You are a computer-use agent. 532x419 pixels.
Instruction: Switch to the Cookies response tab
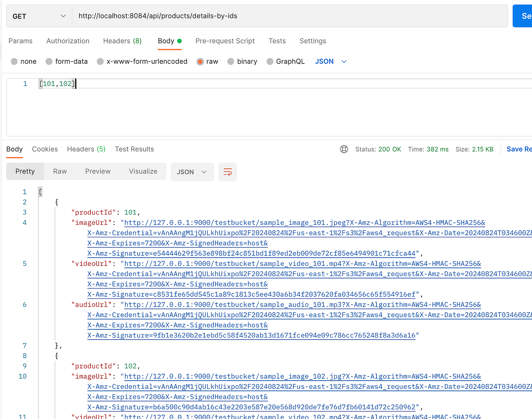click(45, 149)
